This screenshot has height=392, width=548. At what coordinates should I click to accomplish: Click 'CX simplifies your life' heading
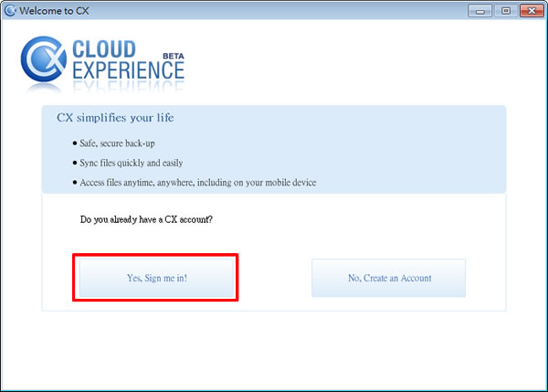coord(115,118)
